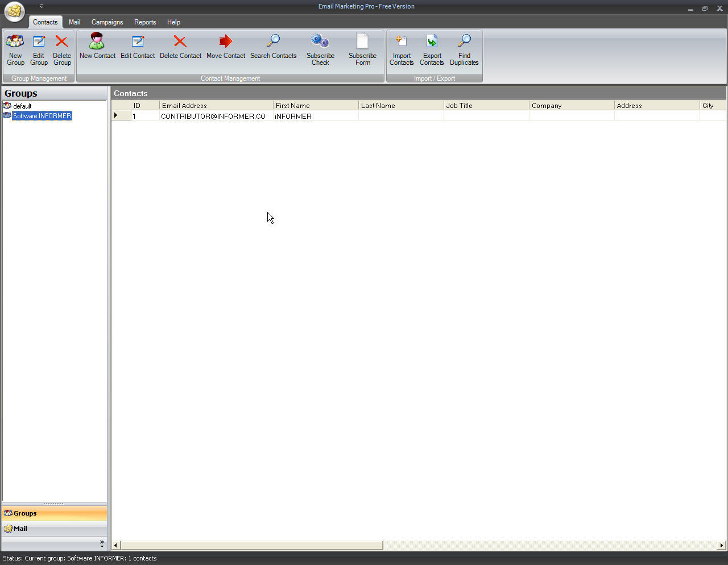
Task: Switch to the Campaigns tab
Action: coord(107,22)
